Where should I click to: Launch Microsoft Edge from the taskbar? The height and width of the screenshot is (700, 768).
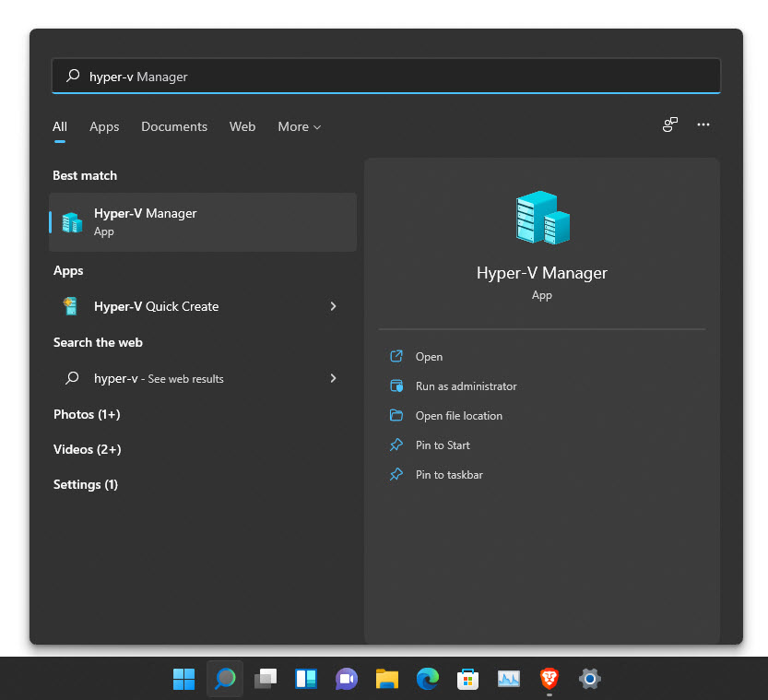pyautogui.click(x=428, y=679)
